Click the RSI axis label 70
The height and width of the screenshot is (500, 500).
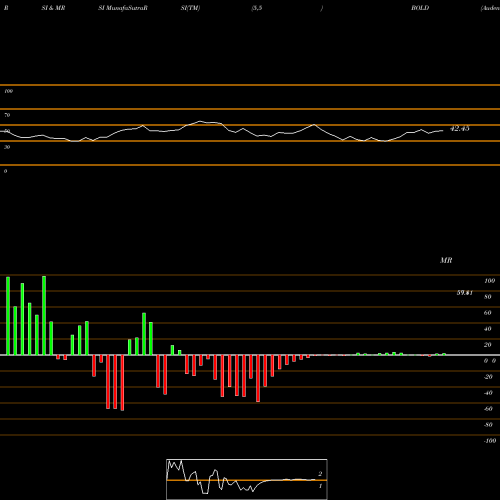point(7,115)
